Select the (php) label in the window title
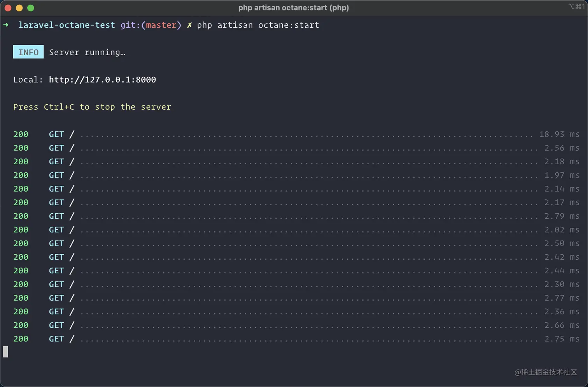588x387 pixels. click(339, 7)
